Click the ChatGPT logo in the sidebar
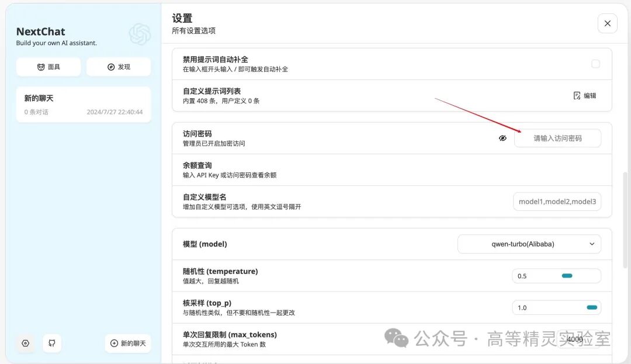 140,34
